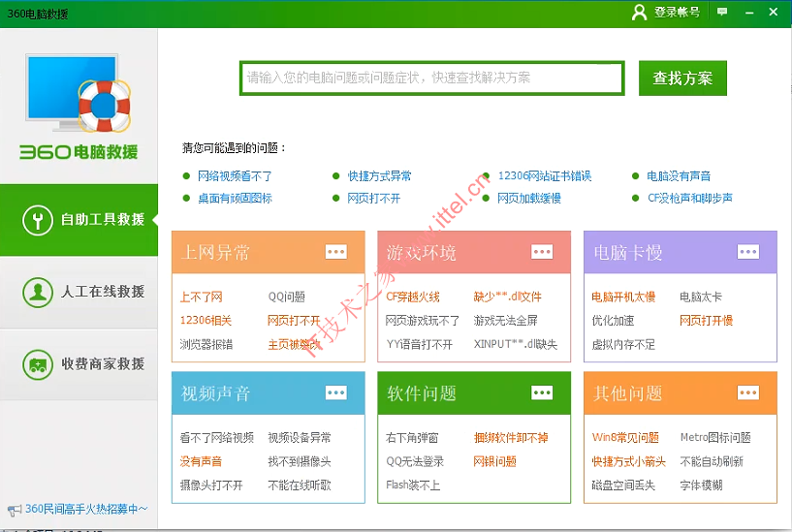Select Metro图标问题 under 其他问题
Viewport: 792px width, 532px height.
click(x=715, y=438)
